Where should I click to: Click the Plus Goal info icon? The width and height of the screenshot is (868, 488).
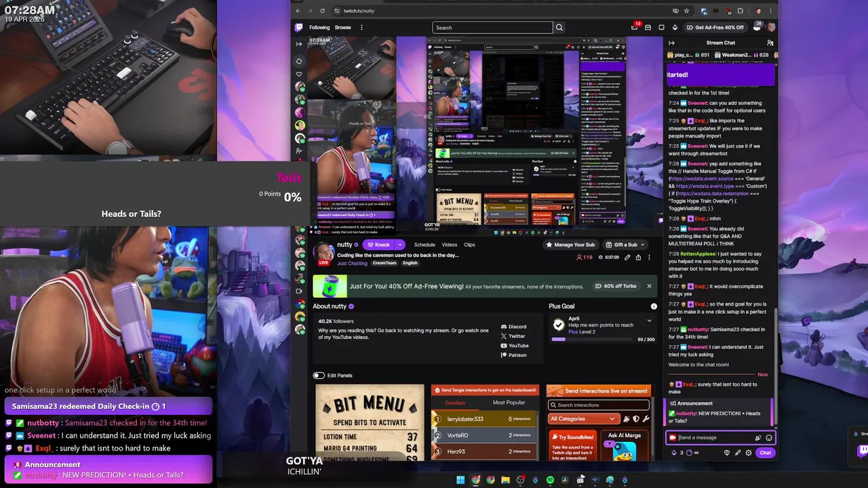click(654, 306)
